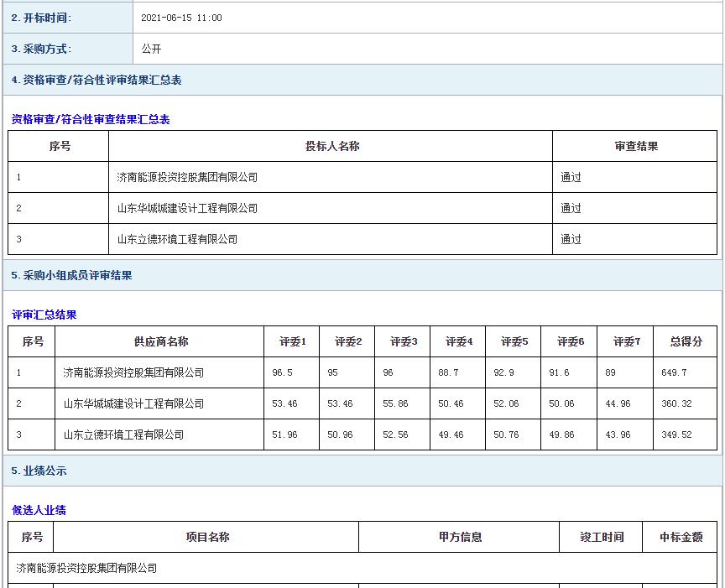This screenshot has height=588, width=725.
Task: Click 通过 result for 山东华城城建设计工程
Action: point(571,209)
